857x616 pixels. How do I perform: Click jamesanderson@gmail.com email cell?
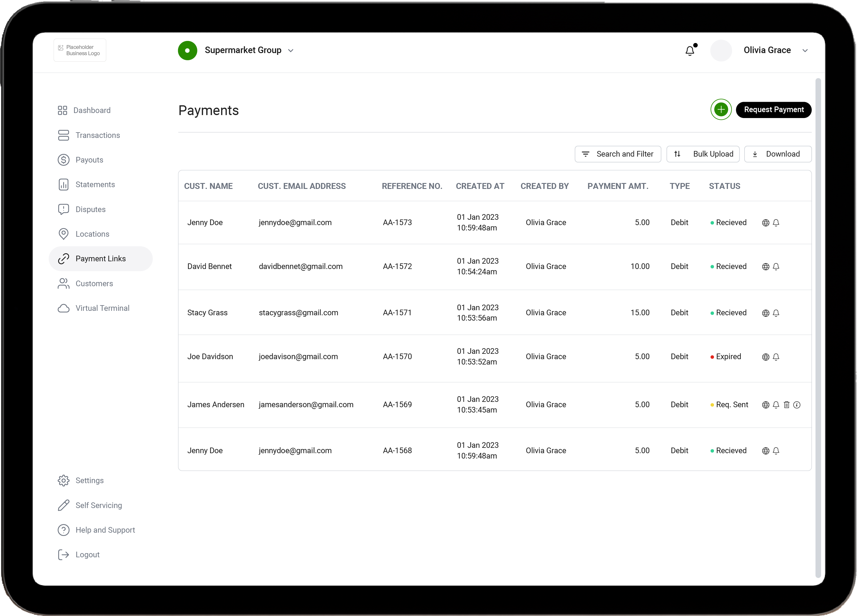coord(306,405)
